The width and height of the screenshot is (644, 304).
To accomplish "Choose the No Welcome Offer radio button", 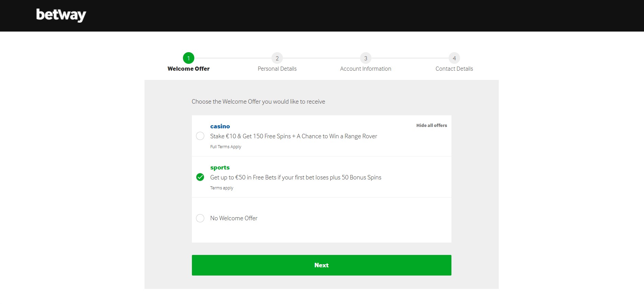I will 200,218.
